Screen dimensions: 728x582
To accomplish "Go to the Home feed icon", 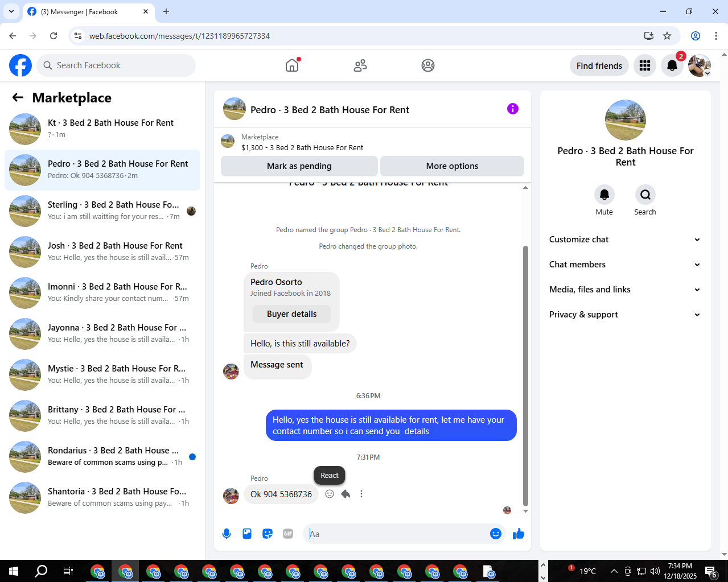I will (292, 65).
